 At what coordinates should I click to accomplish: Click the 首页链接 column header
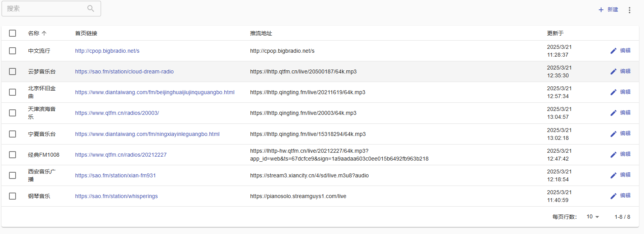click(86, 34)
